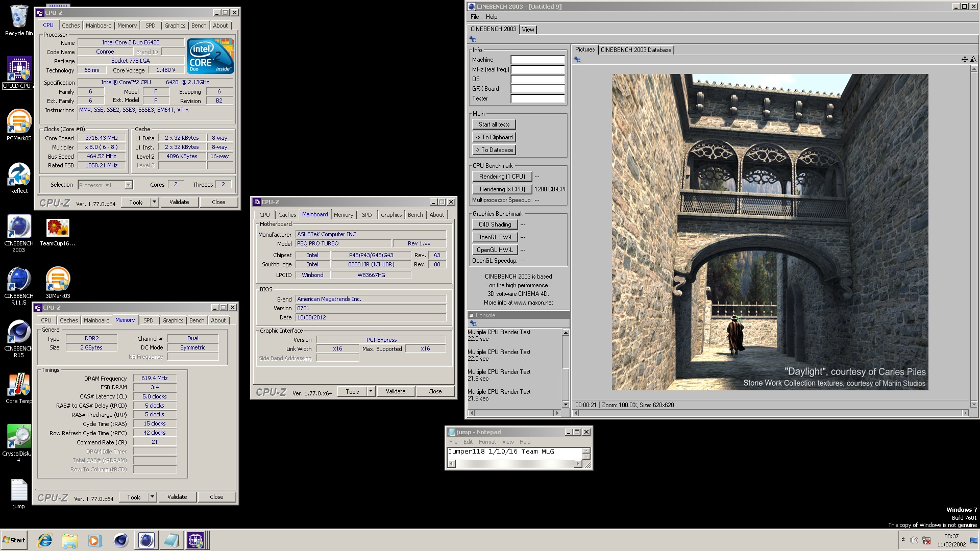Open the Recycle Bin desktop icon
This screenshot has height=551, width=980.
[19, 20]
